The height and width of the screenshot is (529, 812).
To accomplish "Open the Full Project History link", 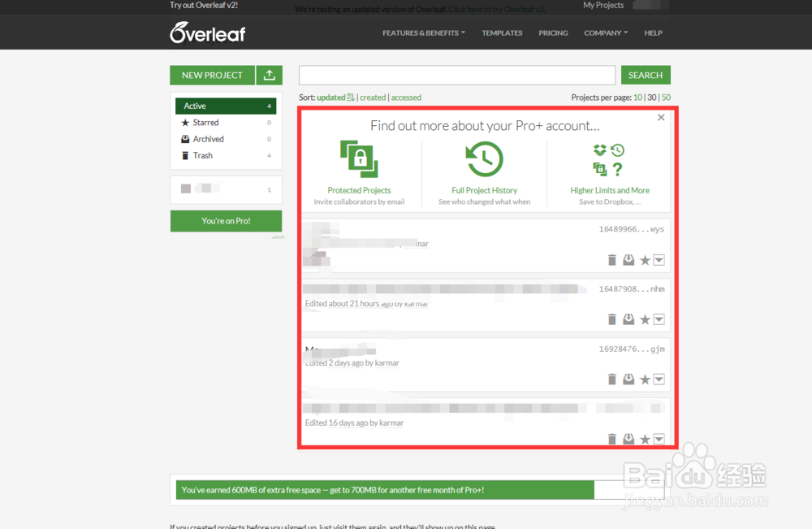I will click(484, 190).
